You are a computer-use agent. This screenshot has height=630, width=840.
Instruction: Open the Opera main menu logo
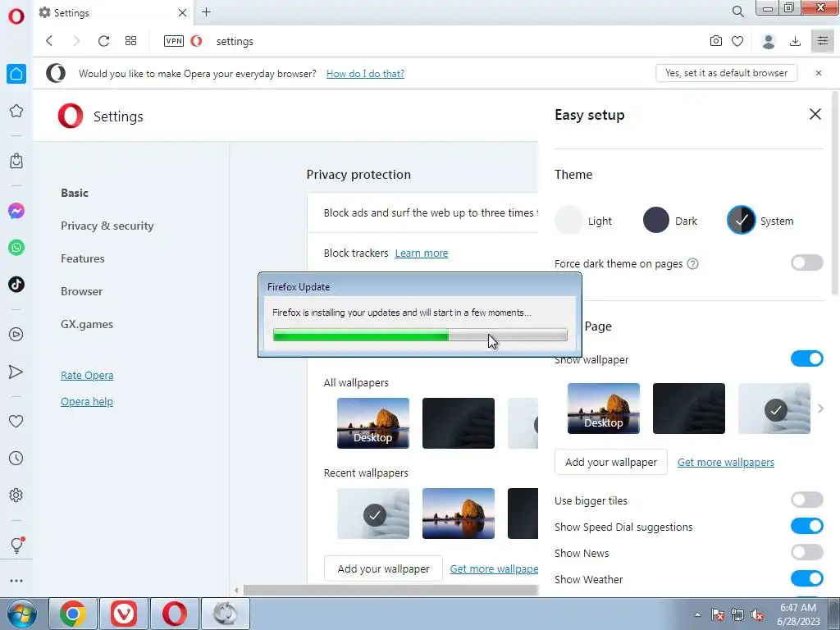[x=16, y=16]
